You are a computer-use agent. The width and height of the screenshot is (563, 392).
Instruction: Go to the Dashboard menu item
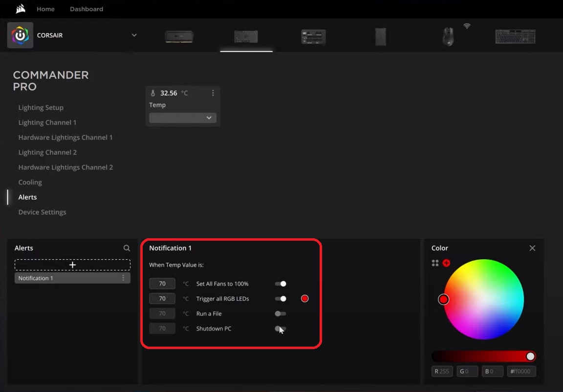[x=86, y=9]
